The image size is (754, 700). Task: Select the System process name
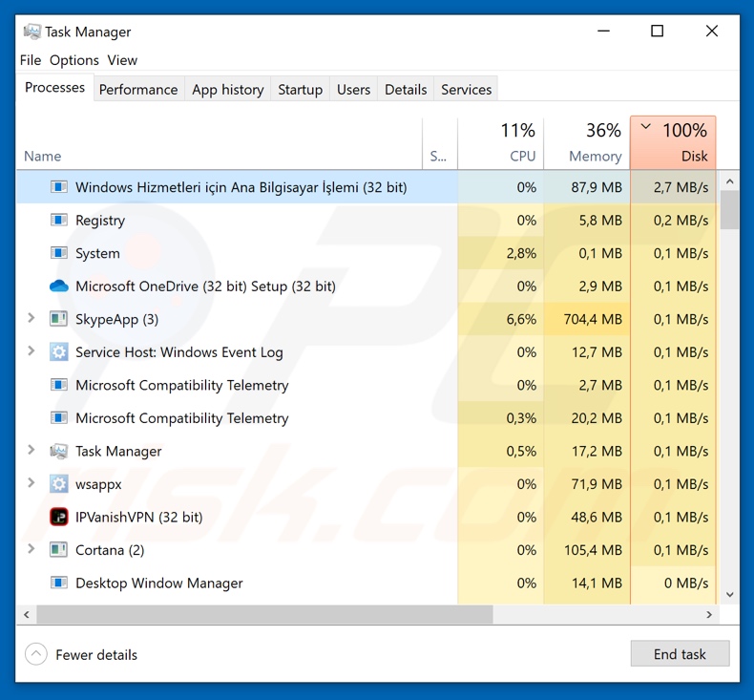tap(97, 253)
